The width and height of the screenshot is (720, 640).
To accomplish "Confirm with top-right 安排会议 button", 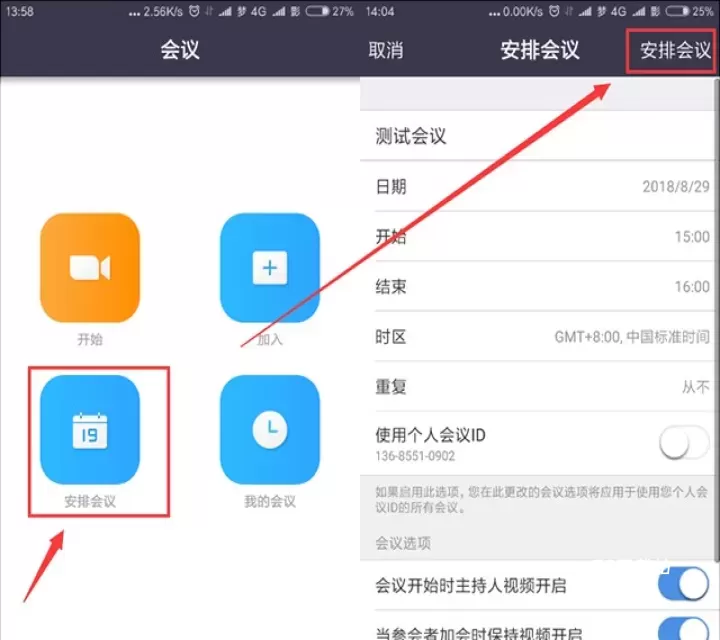I will (675, 50).
